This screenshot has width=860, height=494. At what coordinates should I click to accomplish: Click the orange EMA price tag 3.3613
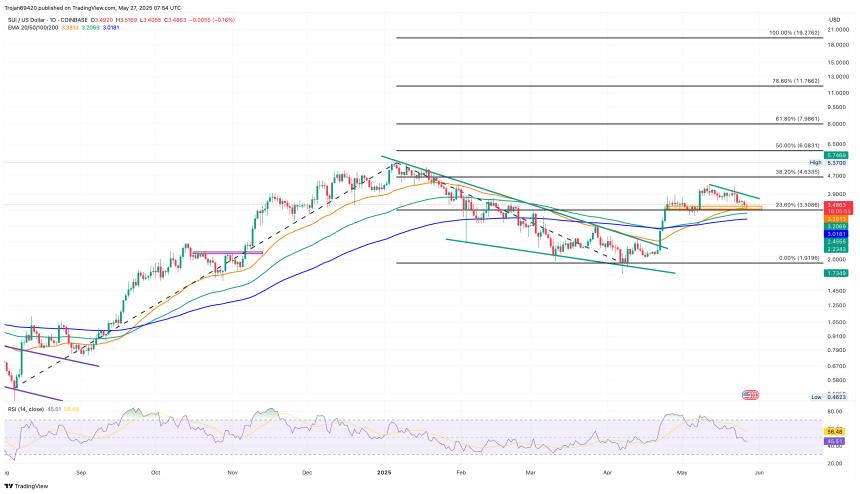point(836,218)
